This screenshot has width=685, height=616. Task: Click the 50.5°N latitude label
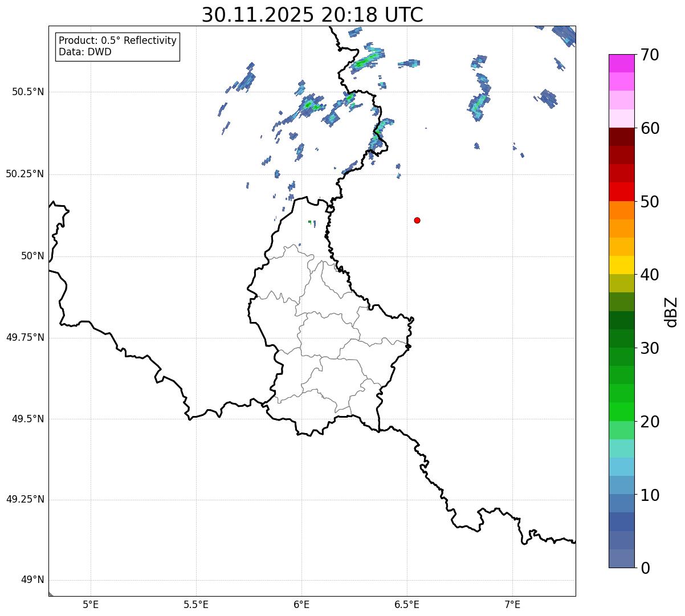[x=28, y=92]
